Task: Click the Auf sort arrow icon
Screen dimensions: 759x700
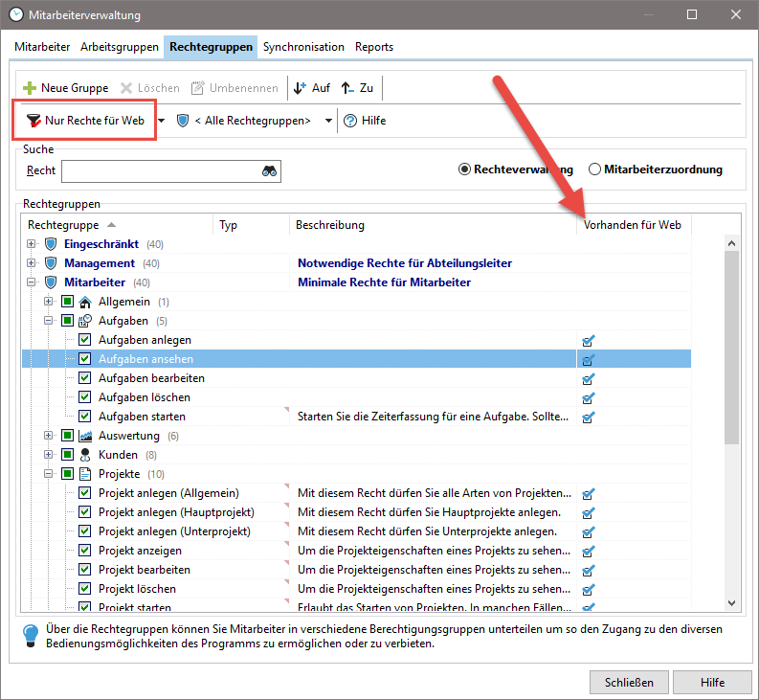Action: click(x=300, y=88)
